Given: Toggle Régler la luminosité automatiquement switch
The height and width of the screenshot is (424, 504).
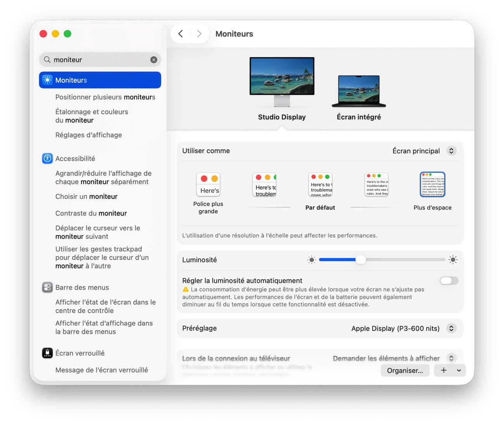Looking at the screenshot, I should (x=449, y=281).
